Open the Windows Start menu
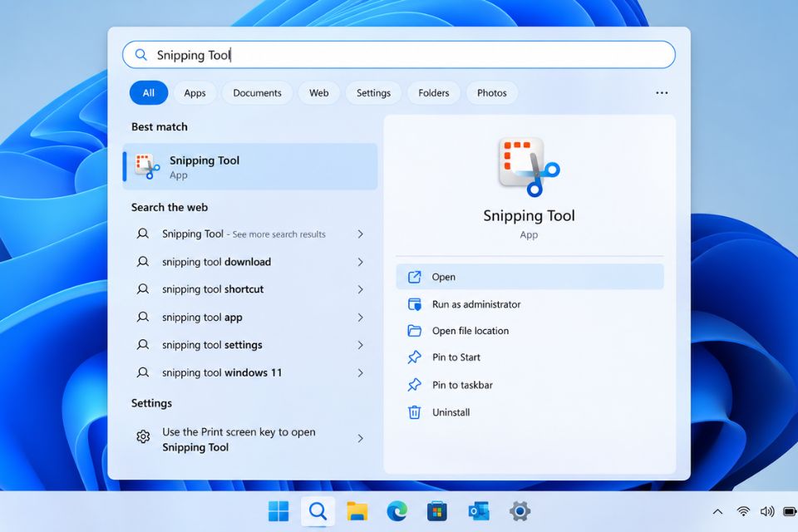 pyautogui.click(x=278, y=511)
